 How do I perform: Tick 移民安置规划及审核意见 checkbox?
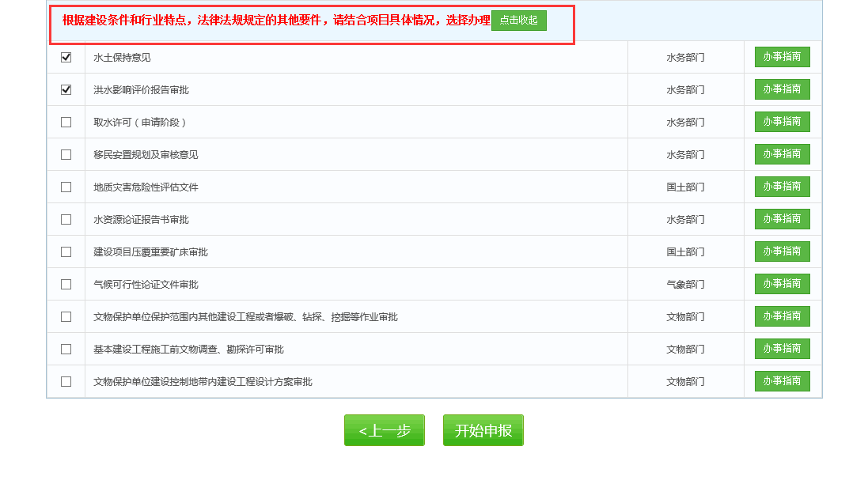click(66, 154)
